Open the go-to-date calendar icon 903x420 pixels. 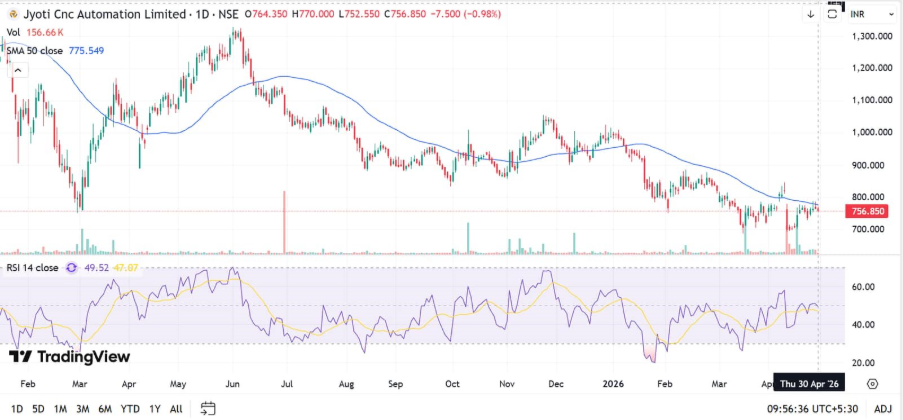coord(208,408)
